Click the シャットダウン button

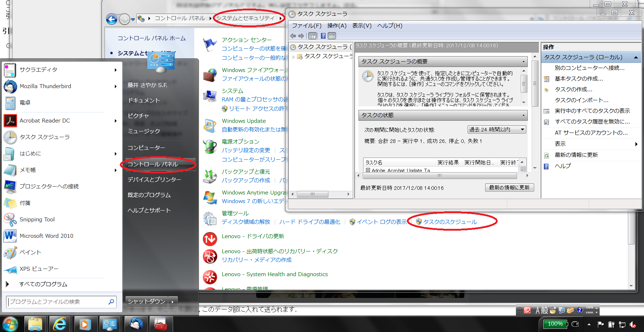pos(147,302)
